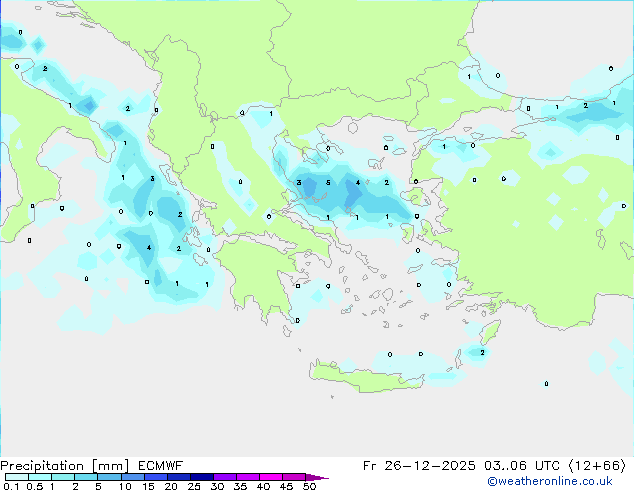634x490 pixels.
Task: Click the '[mm]' unit label
Action: click(x=110, y=466)
